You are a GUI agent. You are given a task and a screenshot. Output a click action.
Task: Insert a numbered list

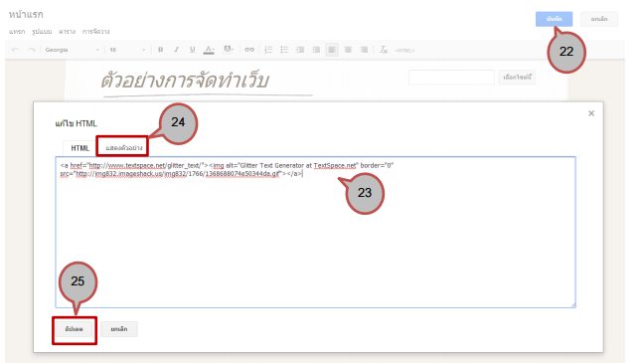click(268, 50)
